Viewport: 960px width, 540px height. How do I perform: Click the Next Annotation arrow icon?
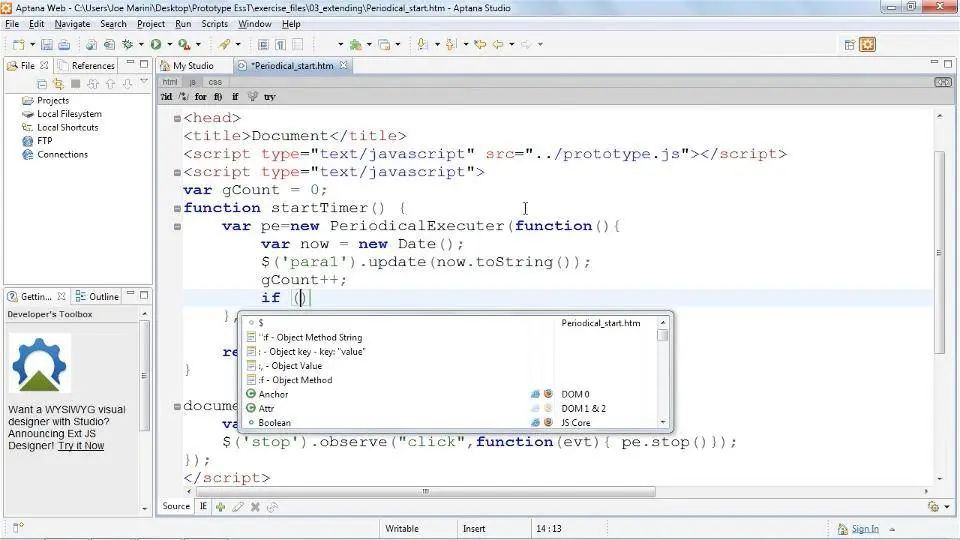point(422,44)
